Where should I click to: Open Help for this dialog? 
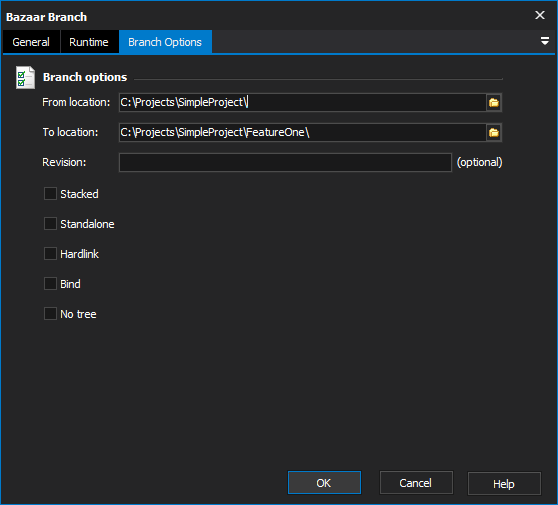coord(504,484)
